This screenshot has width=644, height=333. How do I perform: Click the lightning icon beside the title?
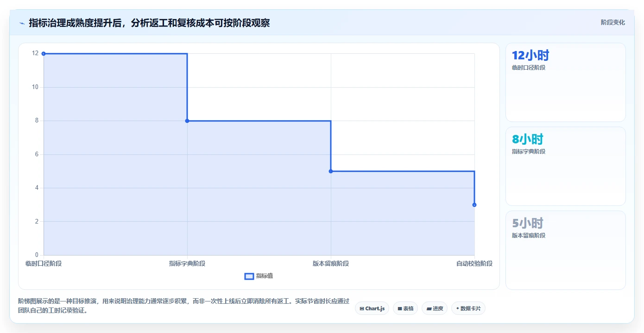click(22, 23)
